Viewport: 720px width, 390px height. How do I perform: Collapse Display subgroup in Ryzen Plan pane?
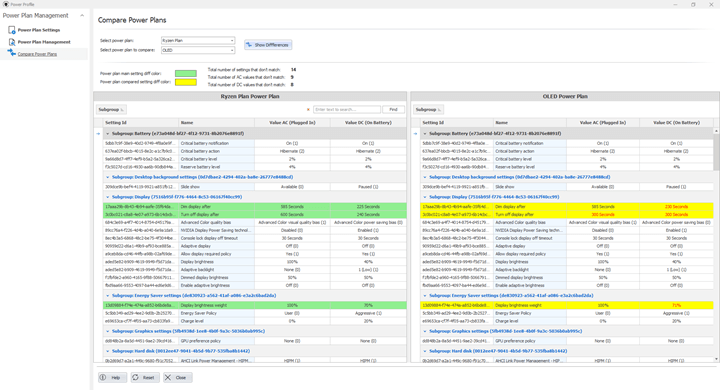[x=108, y=197]
